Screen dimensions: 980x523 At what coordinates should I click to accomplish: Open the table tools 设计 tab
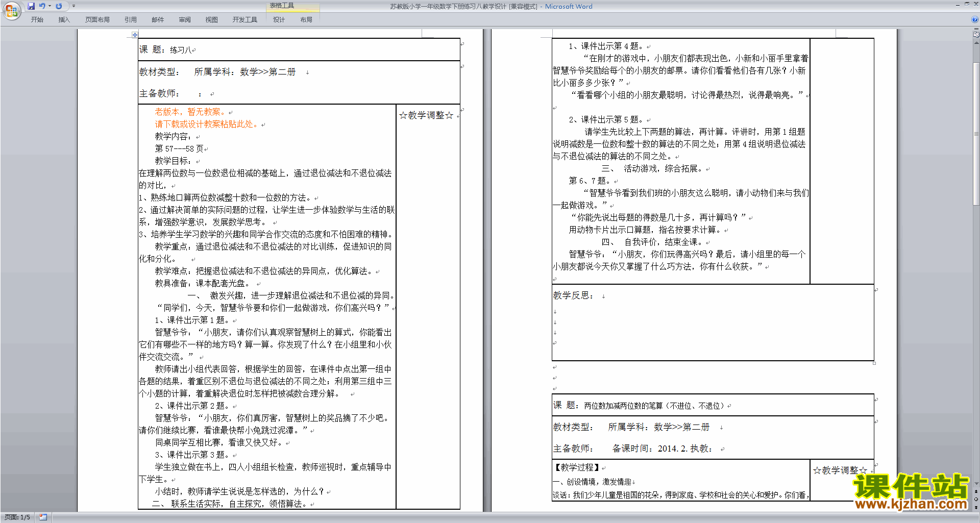tap(279, 19)
